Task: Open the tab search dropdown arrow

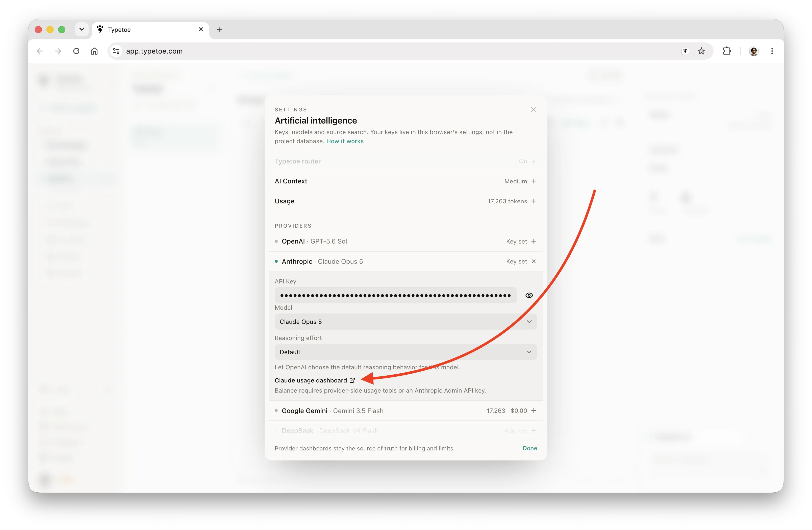Action: pyautogui.click(x=82, y=29)
